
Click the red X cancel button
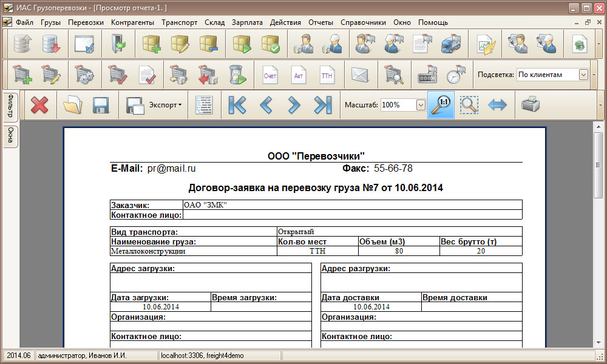point(38,104)
